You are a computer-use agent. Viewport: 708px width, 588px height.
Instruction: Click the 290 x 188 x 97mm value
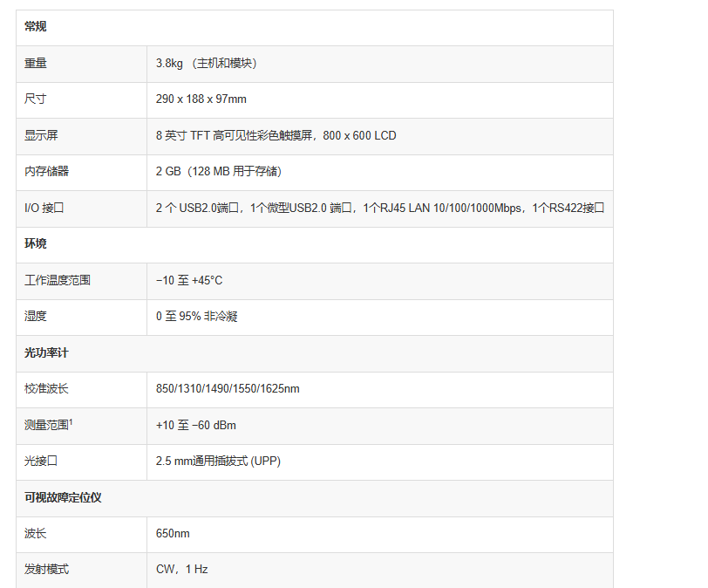click(x=201, y=99)
